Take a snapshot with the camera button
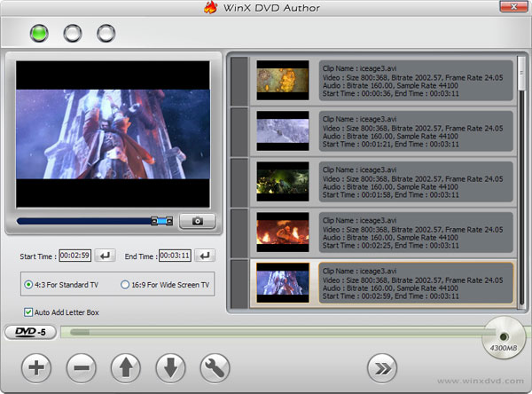532x394 pixels. [197, 221]
